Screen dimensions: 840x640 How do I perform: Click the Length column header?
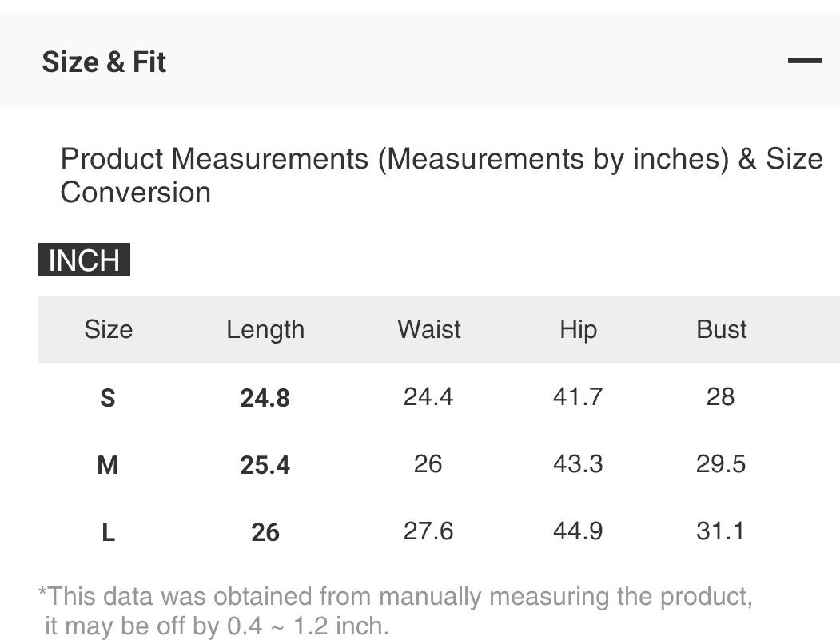point(265,329)
